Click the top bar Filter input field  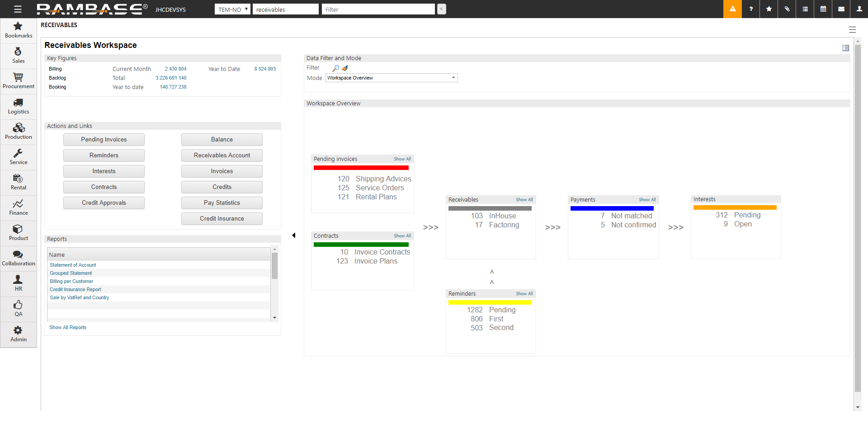[x=378, y=9]
